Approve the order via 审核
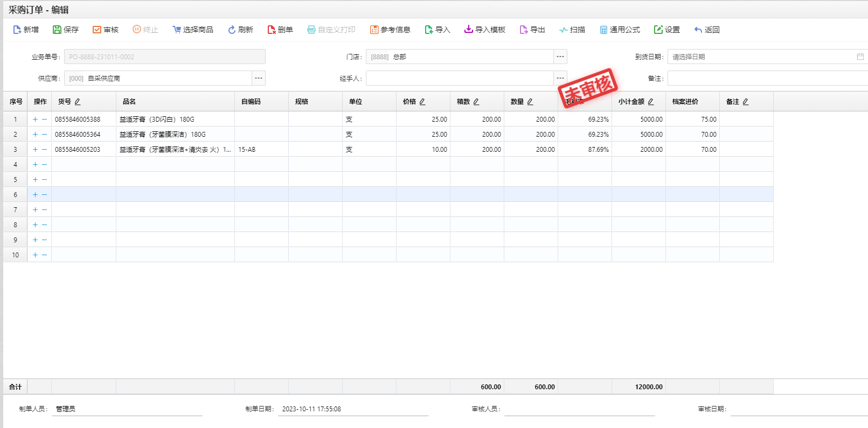The height and width of the screenshot is (428, 868). pos(105,30)
